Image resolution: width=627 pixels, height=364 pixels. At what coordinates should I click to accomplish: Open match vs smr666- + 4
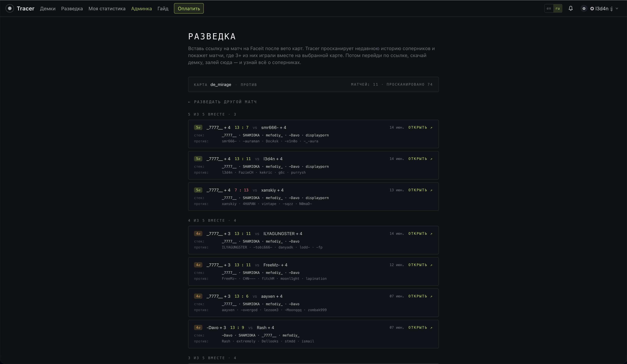420,128
